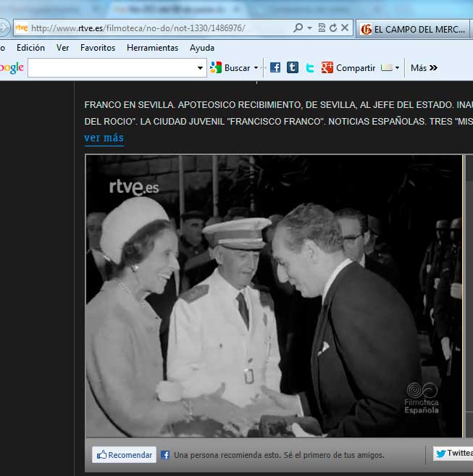Click the Twittear button
473x476 pixels.
(454, 454)
